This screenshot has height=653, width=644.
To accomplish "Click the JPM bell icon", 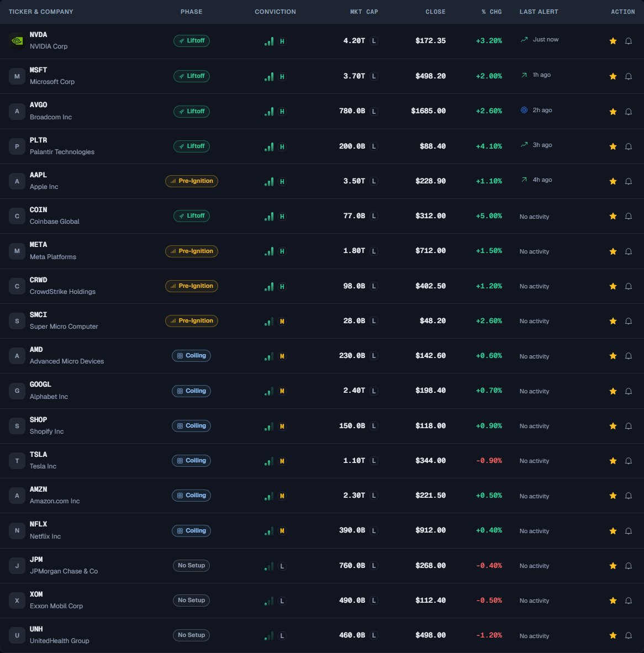I will pos(629,566).
